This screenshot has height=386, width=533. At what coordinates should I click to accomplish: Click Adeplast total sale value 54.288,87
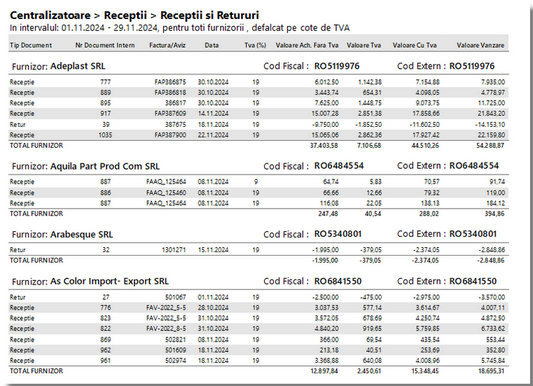click(x=490, y=145)
